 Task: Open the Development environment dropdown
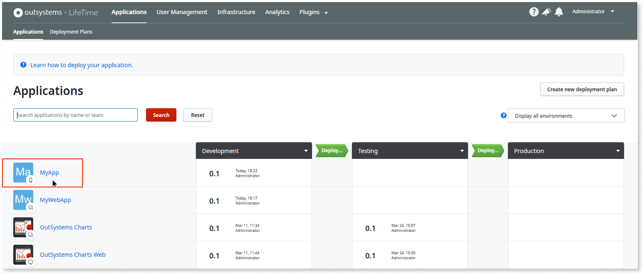pyautogui.click(x=306, y=151)
